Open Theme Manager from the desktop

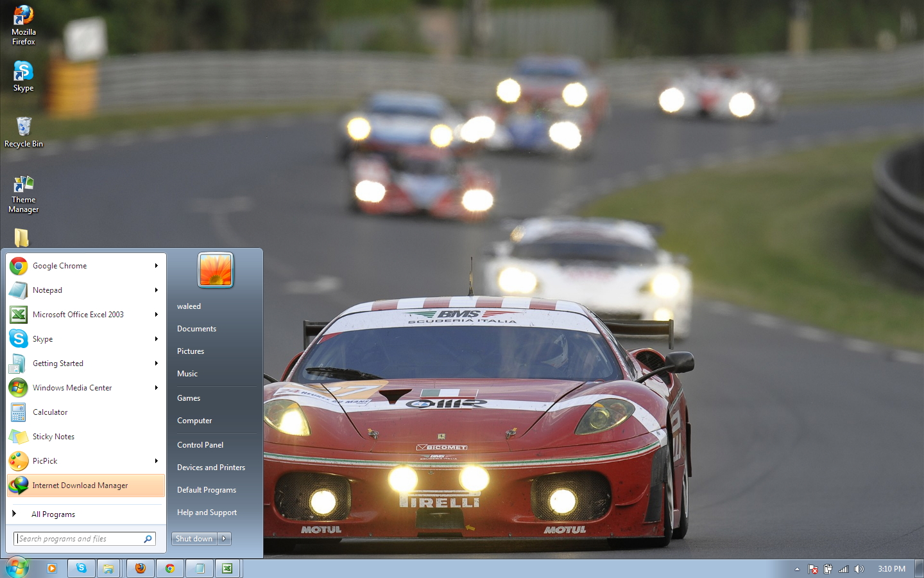(22, 186)
